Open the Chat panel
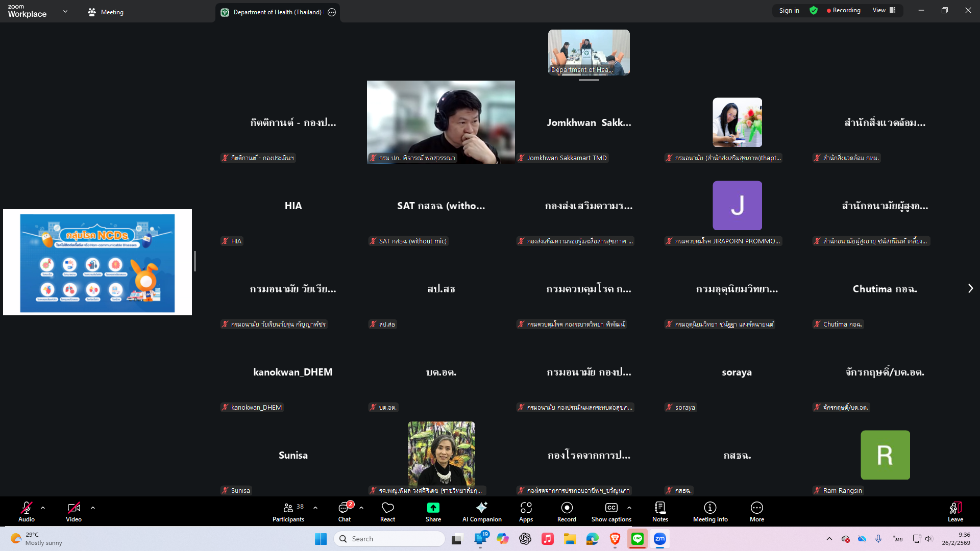Viewport: 980px width, 551px height. 345,511
